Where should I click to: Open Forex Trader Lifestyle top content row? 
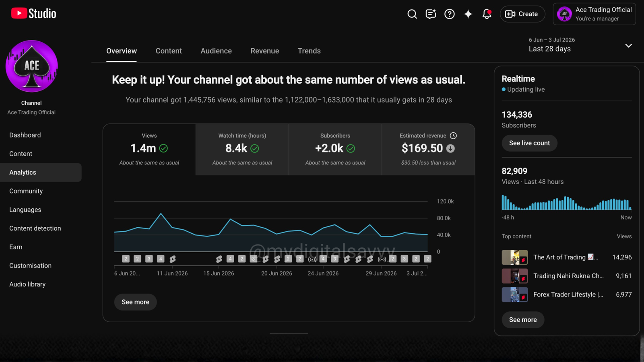pos(567,294)
